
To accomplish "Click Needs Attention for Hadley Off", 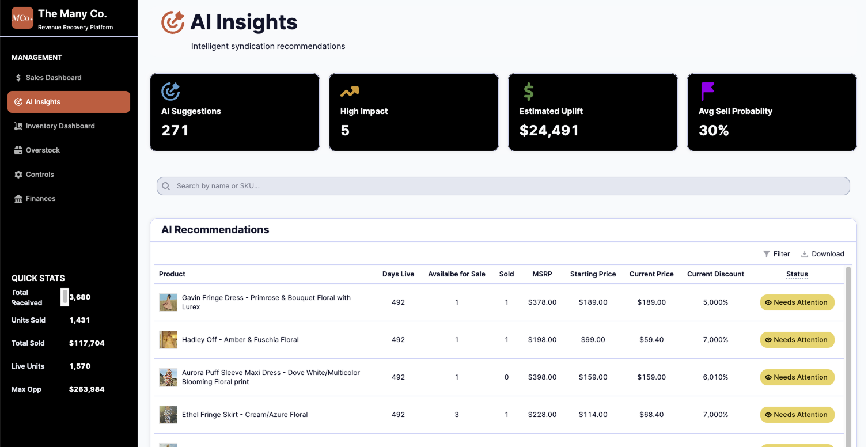I will (797, 340).
